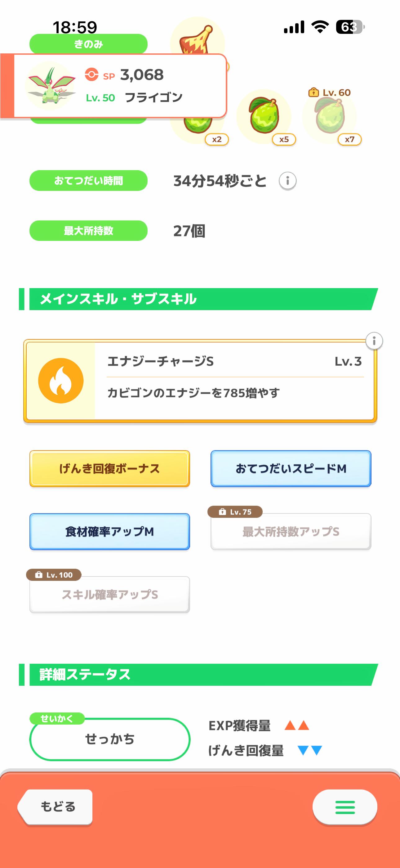Open main skill info icon

[374, 341]
